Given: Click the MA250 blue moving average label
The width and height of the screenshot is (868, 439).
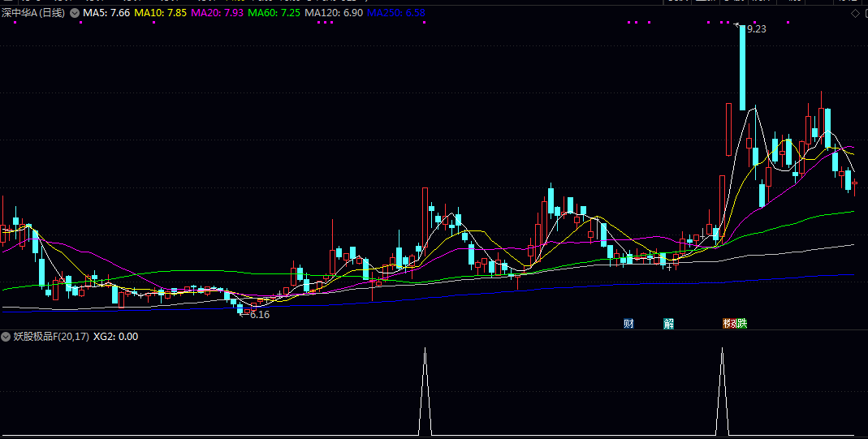Looking at the screenshot, I should 395,13.
